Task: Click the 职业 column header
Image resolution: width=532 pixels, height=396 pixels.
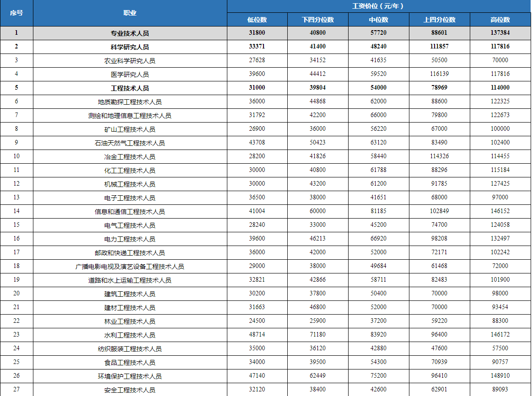Action: pos(130,13)
